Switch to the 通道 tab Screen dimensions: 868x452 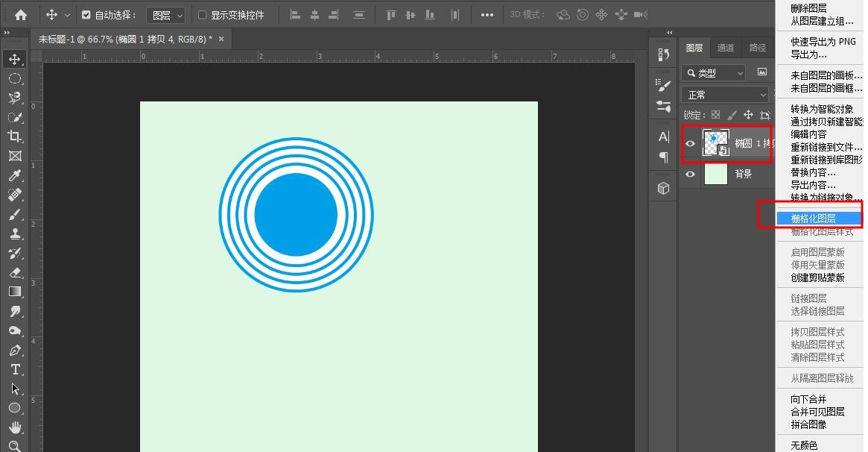point(724,47)
